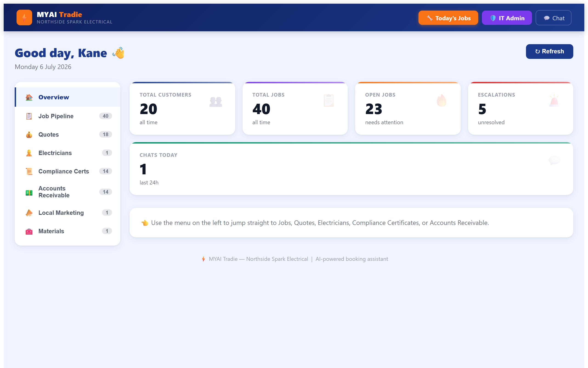This screenshot has height=368, width=588.
Task: Open the Quotes section
Action: click(x=68, y=134)
